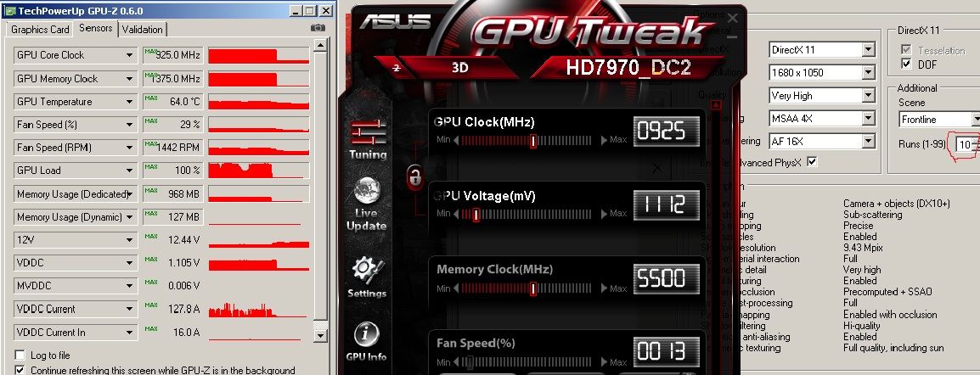Click Memory Clock Min arrow
This screenshot has width=980, height=375.
456,288
